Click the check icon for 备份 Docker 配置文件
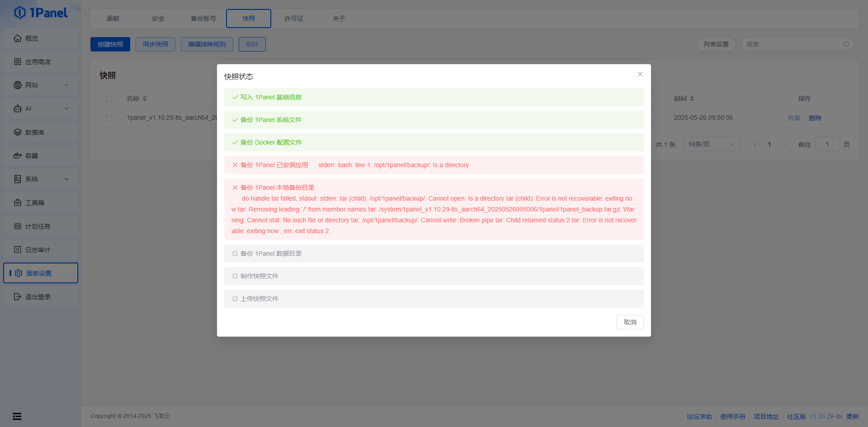The height and width of the screenshot is (427, 868). [235, 142]
